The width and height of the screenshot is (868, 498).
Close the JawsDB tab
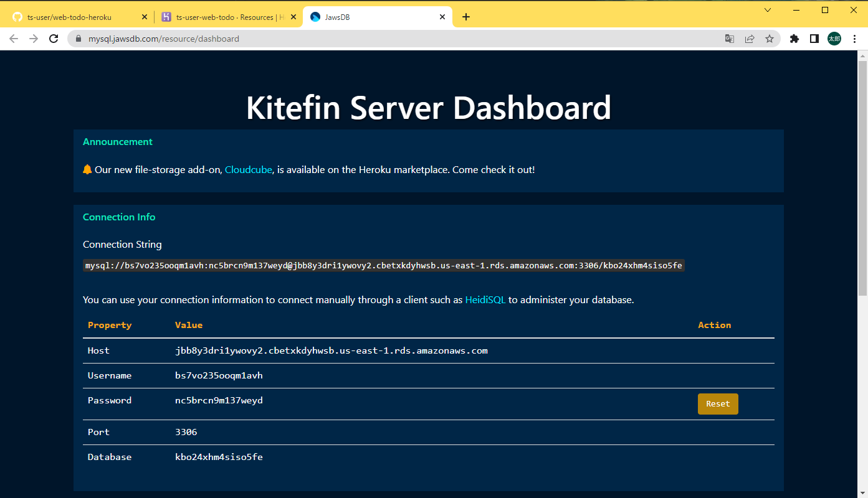(x=442, y=17)
